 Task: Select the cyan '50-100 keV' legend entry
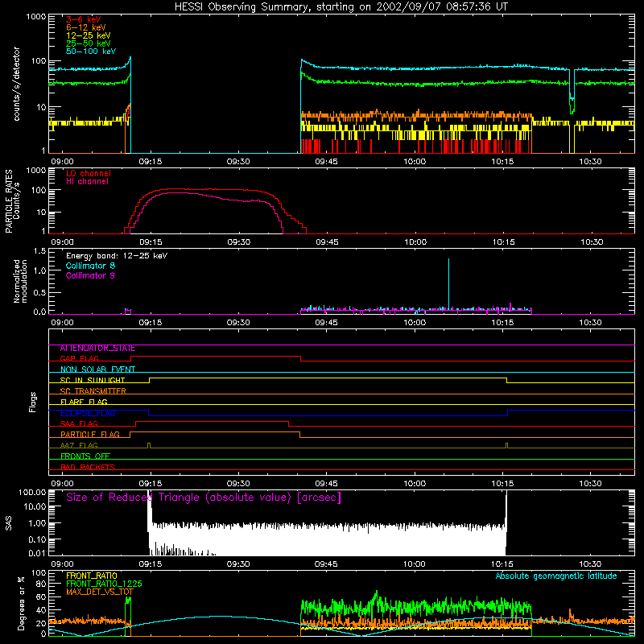tap(91, 52)
